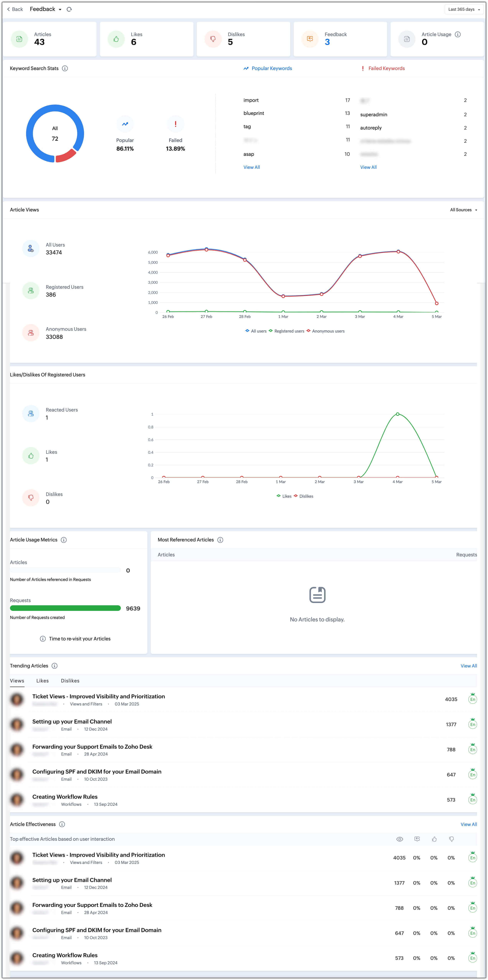The height and width of the screenshot is (980, 488).
Task: Switch to the Views tab
Action: (x=17, y=681)
